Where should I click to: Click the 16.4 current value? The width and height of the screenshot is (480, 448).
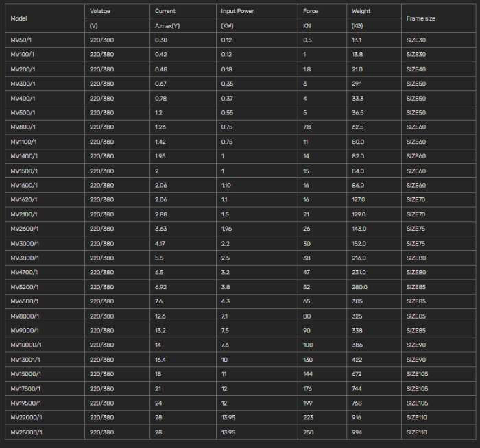tap(160, 360)
